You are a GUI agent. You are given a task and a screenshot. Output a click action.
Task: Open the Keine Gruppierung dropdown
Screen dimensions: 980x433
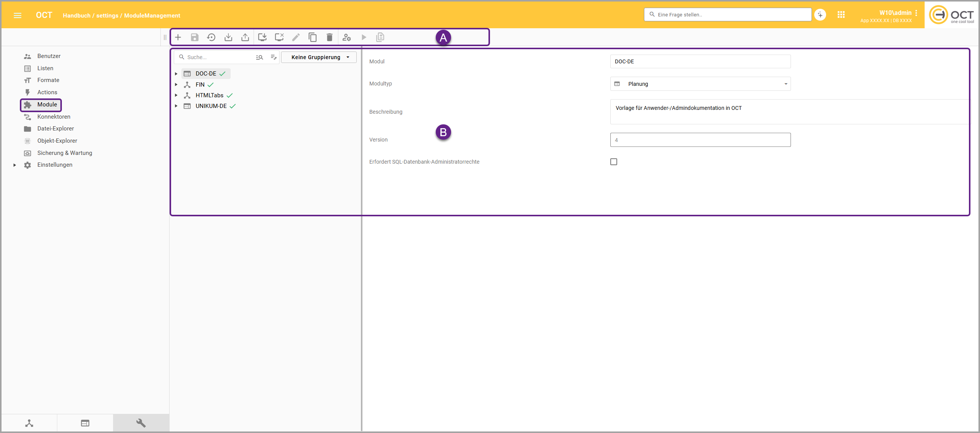click(x=319, y=57)
